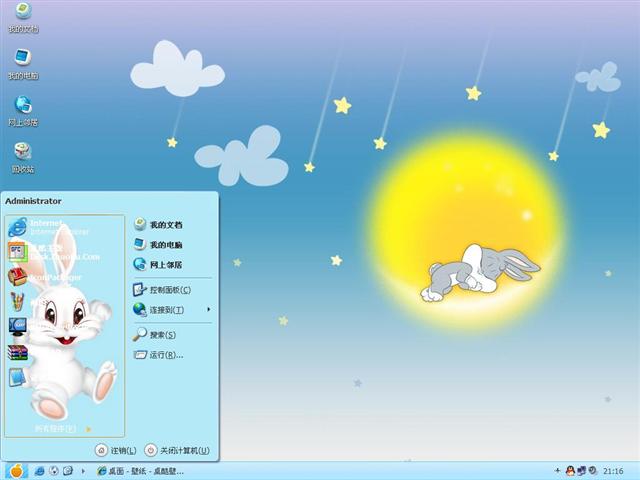Image resolution: width=640 pixels, height=480 pixels.
Task: Expand 所有程序 all programs list
Action: pyautogui.click(x=63, y=429)
